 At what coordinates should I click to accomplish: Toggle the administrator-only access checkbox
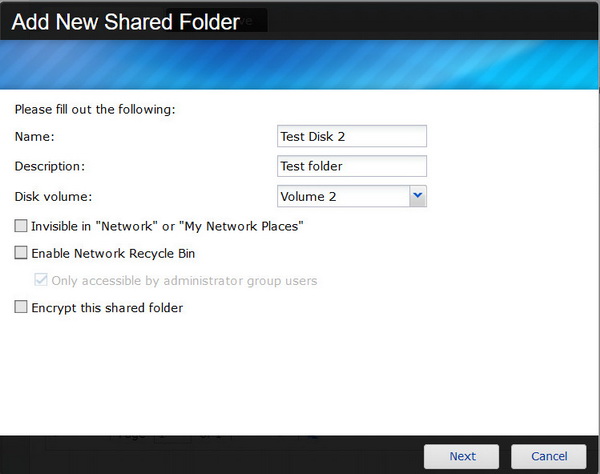point(41,281)
